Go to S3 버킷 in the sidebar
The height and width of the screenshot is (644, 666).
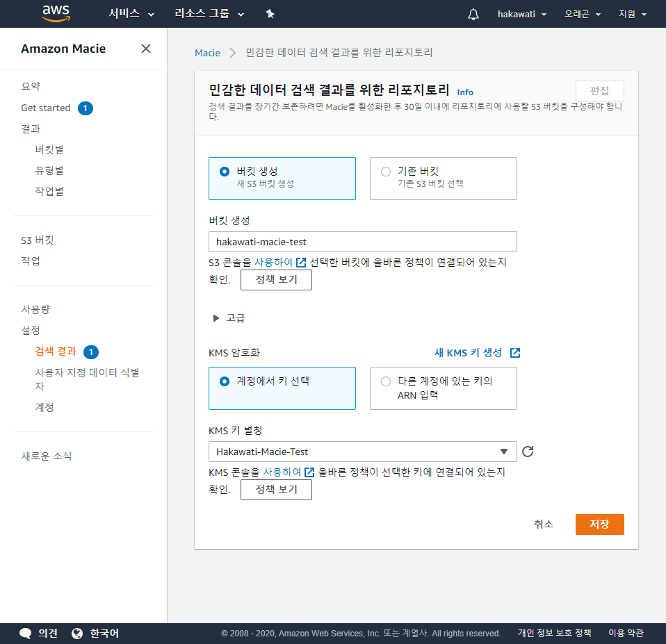pos(38,240)
